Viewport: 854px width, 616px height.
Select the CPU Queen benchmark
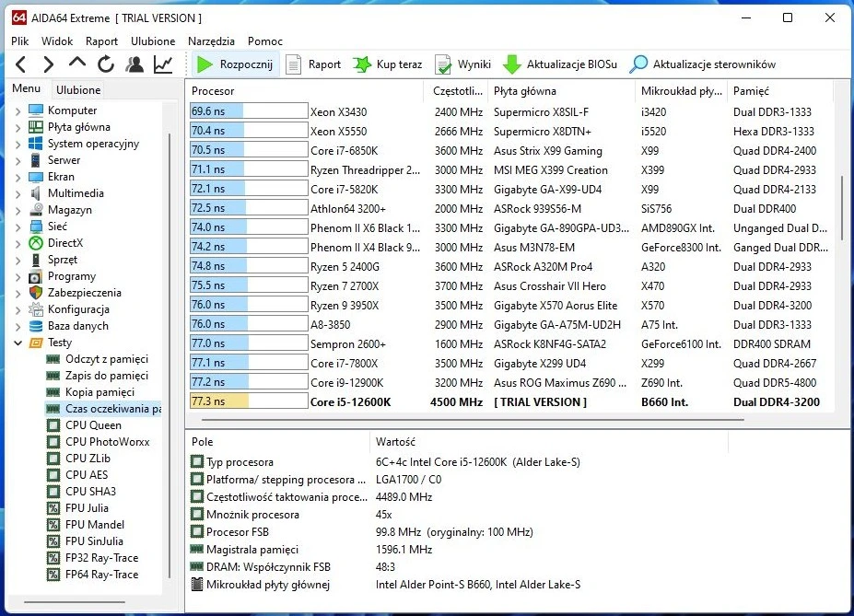click(x=93, y=425)
